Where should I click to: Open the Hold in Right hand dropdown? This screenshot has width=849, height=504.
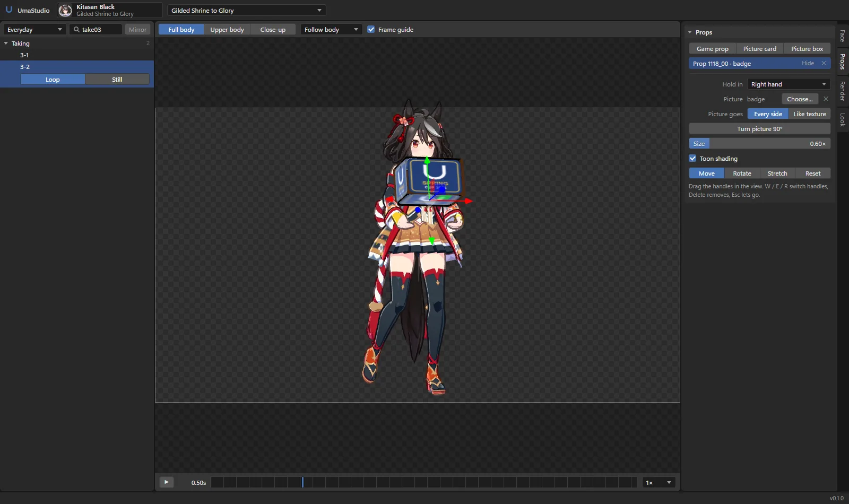(x=789, y=84)
